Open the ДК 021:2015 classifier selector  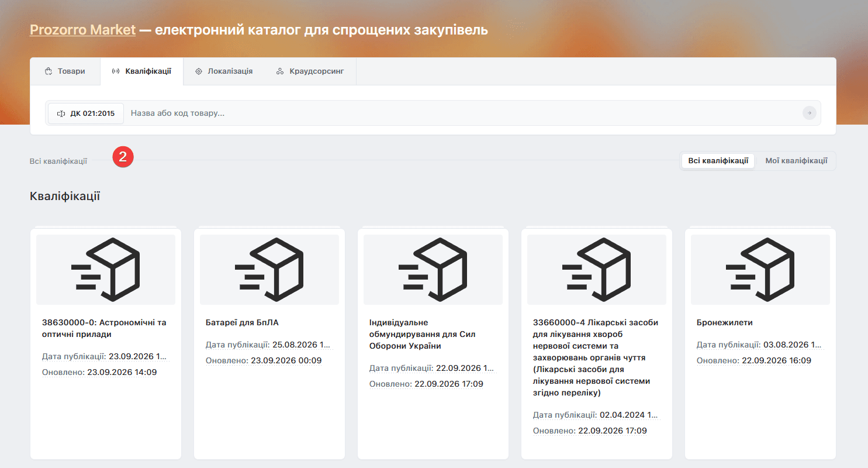point(86,113)
